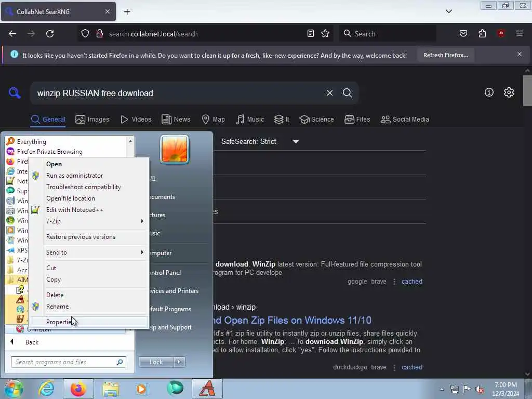Switch to the It category tab

(x=282, y=119)
